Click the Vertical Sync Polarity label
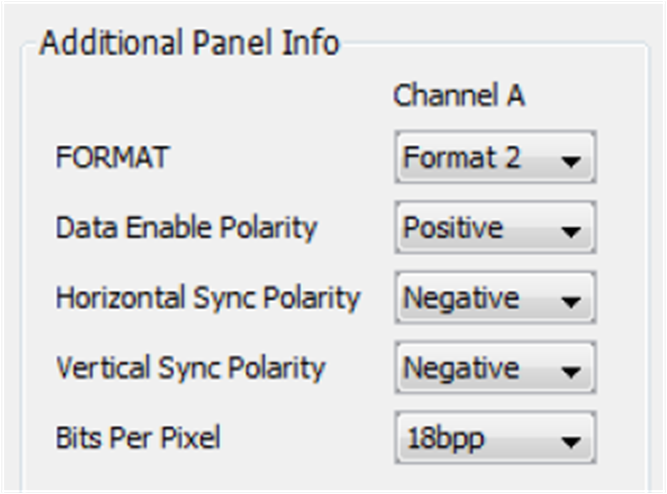Viewport: 667px width, 494px height. point(190,368)
